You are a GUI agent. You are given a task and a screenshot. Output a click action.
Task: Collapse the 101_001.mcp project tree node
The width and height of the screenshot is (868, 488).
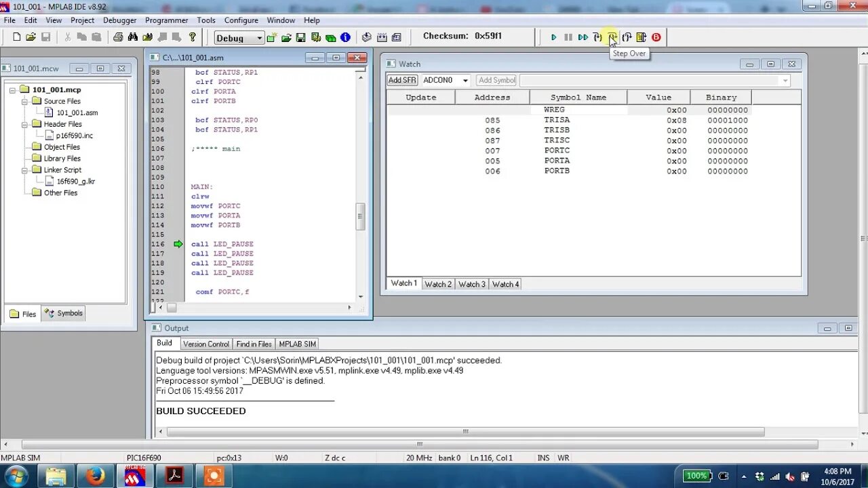coord(12,90)
